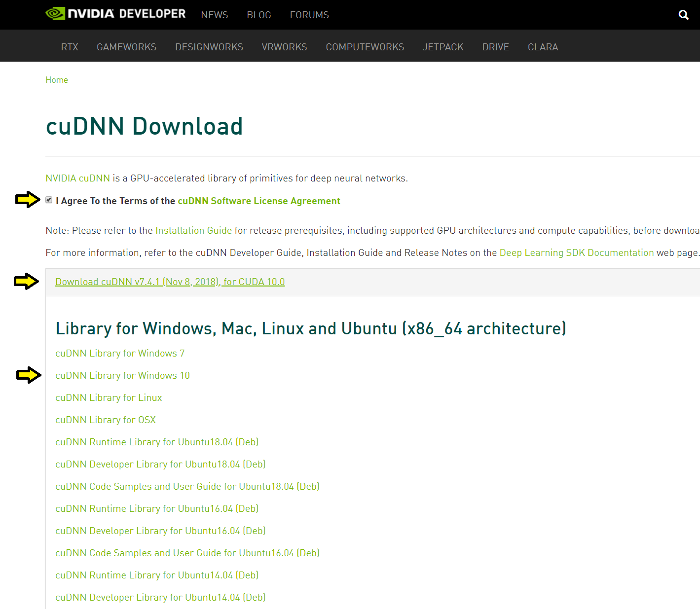Go to the GAMEWORKS section
This screenshot has width=700, height=609.
click(x=126, y=47)
